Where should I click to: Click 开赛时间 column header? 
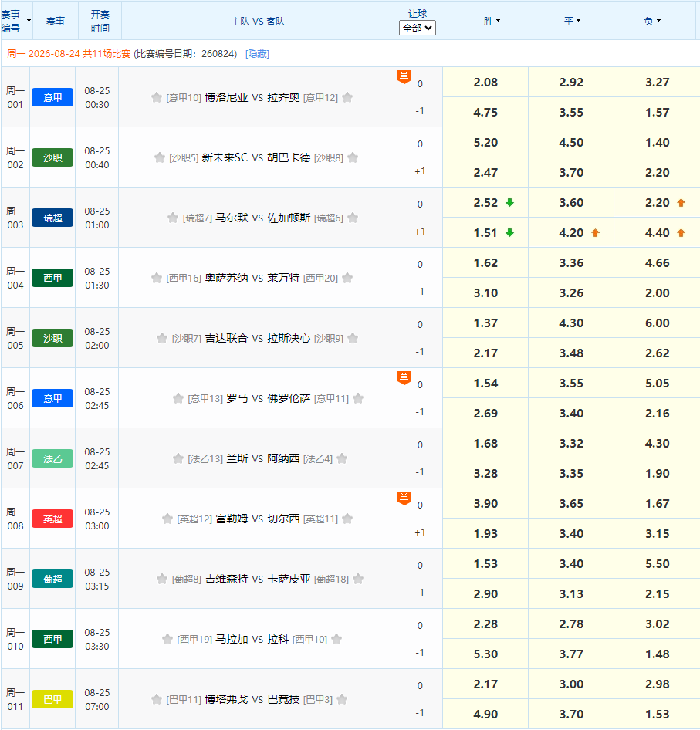(x=100, y=21)
